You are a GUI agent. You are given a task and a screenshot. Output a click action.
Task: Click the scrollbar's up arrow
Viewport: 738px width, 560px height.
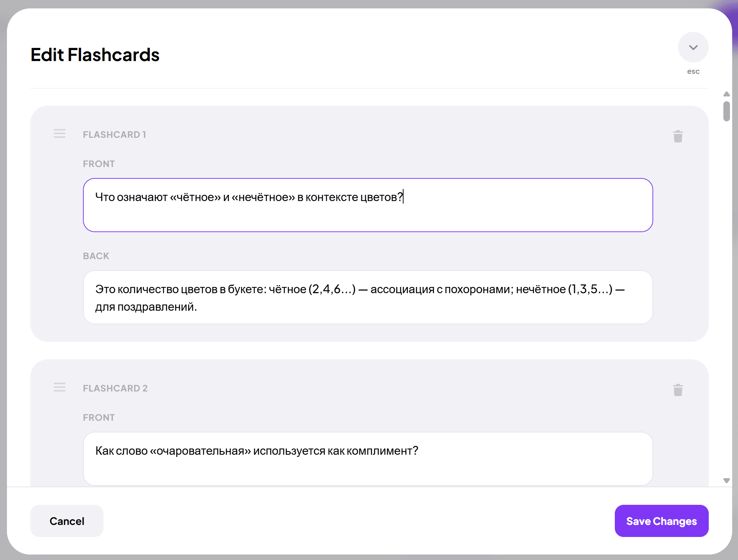tap(726, 94)
